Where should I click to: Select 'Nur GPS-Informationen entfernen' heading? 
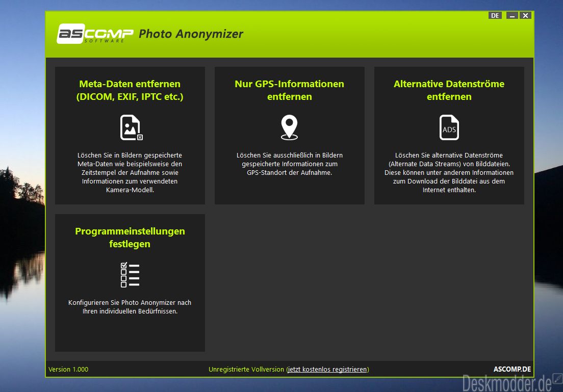click(289, 90)
